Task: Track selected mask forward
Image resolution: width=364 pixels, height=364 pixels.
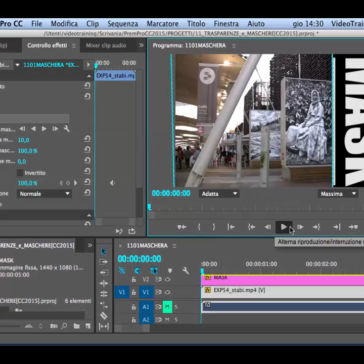Action: (44, 129)
